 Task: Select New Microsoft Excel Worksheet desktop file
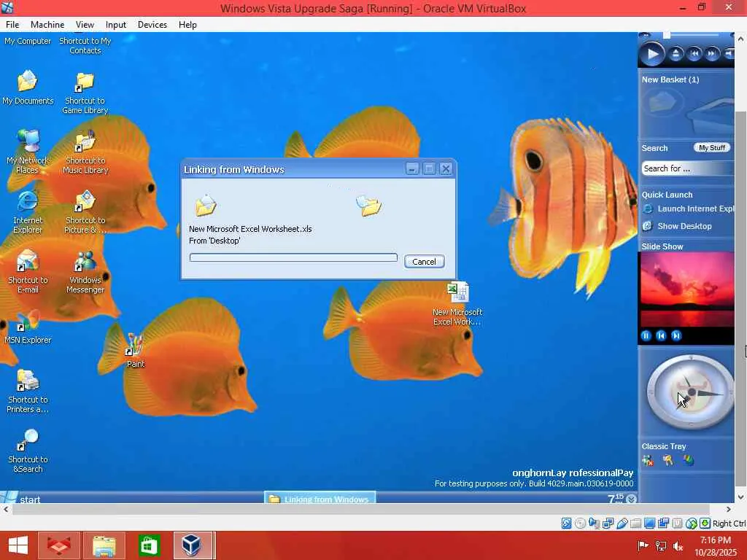click(457, 304)
